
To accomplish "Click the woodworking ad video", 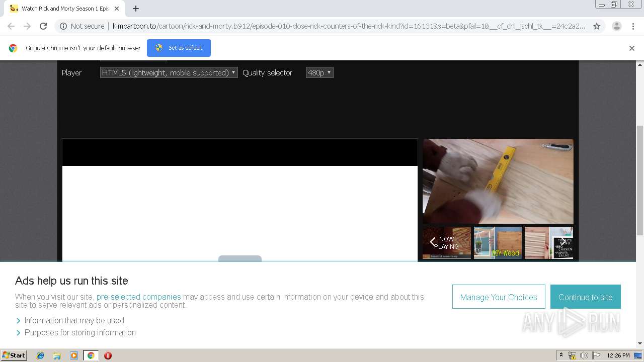I will coord(498,181).
